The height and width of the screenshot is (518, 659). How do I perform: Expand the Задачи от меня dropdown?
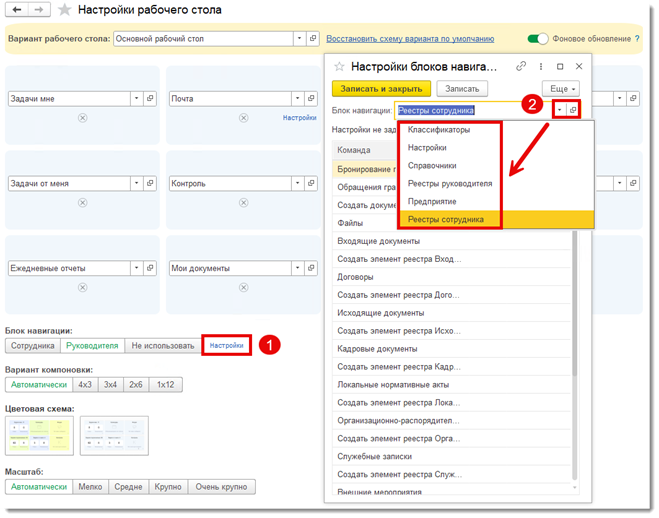pyautogui.click(x=137, y=184)
